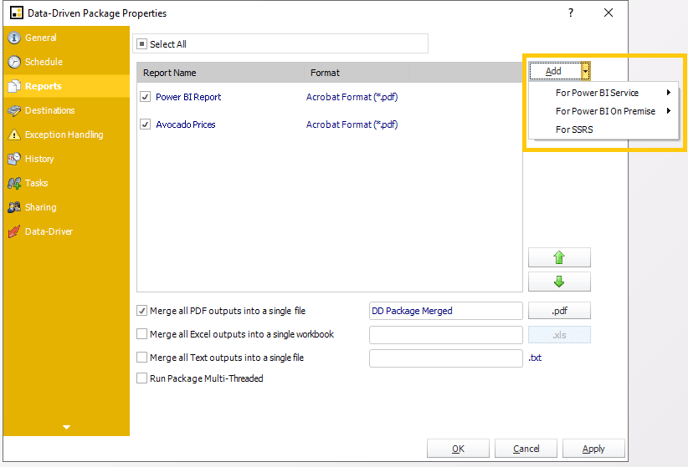The height and width of the screenshot is (467, 688).
Task: Move report up with green arrow
Action: [559, 257]
